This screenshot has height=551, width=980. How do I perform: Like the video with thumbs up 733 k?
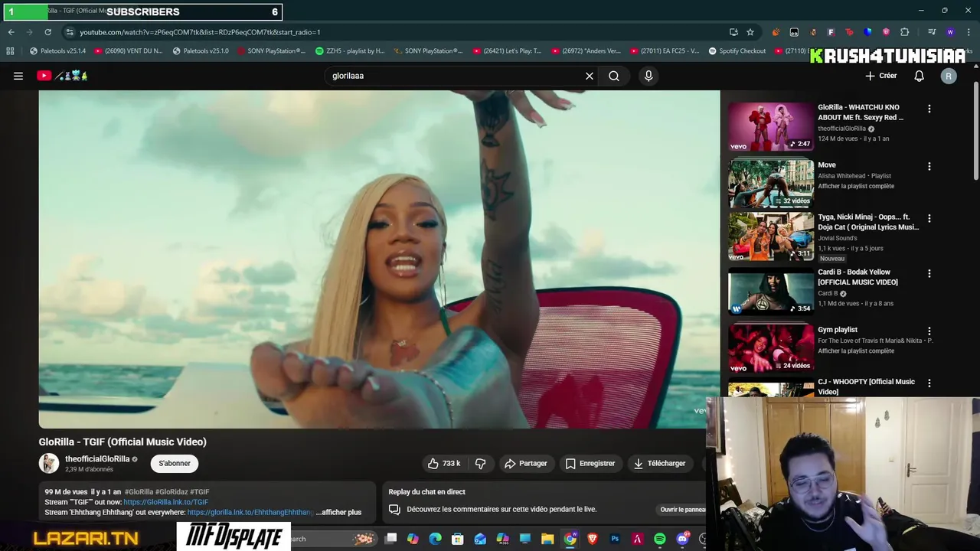coord(445,463)
